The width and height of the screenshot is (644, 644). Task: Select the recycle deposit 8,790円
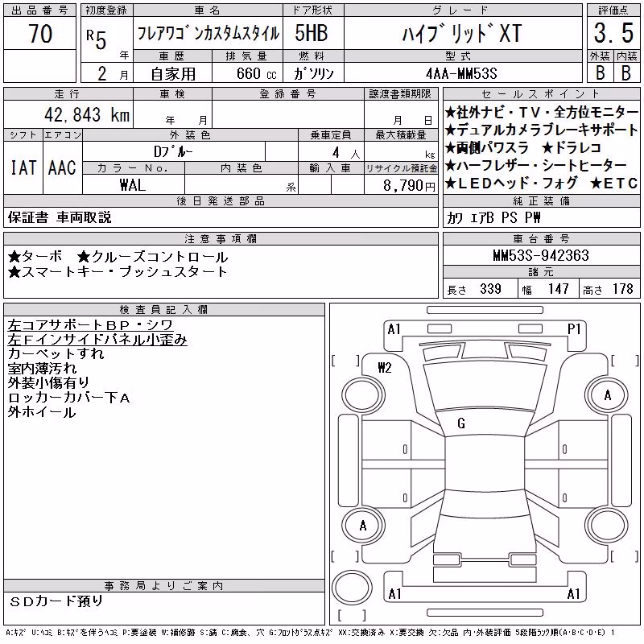[409, 186]
